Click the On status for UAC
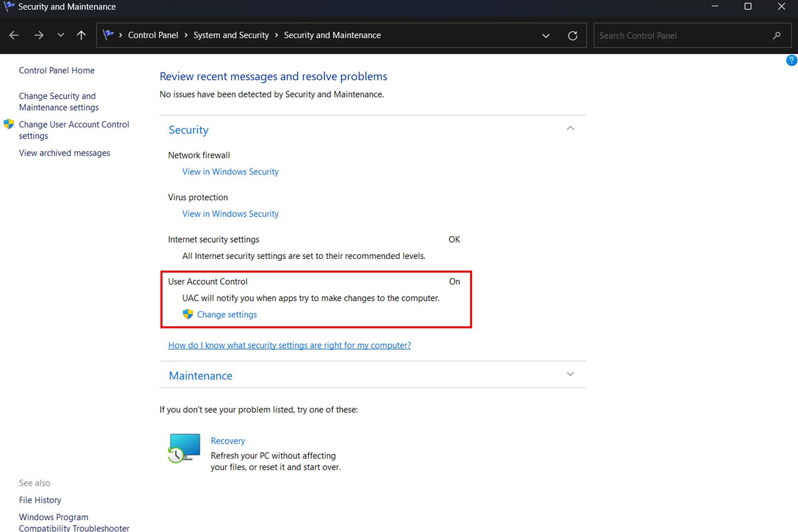This screenshot has width=798, height=532. [x=454, y=281]
